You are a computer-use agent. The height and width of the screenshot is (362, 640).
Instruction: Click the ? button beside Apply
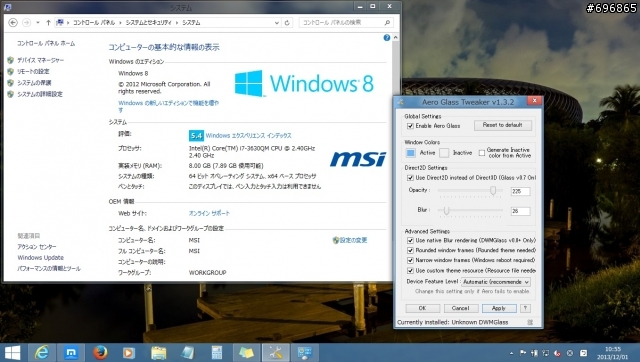pyautogui.click(x=526, y=309)
